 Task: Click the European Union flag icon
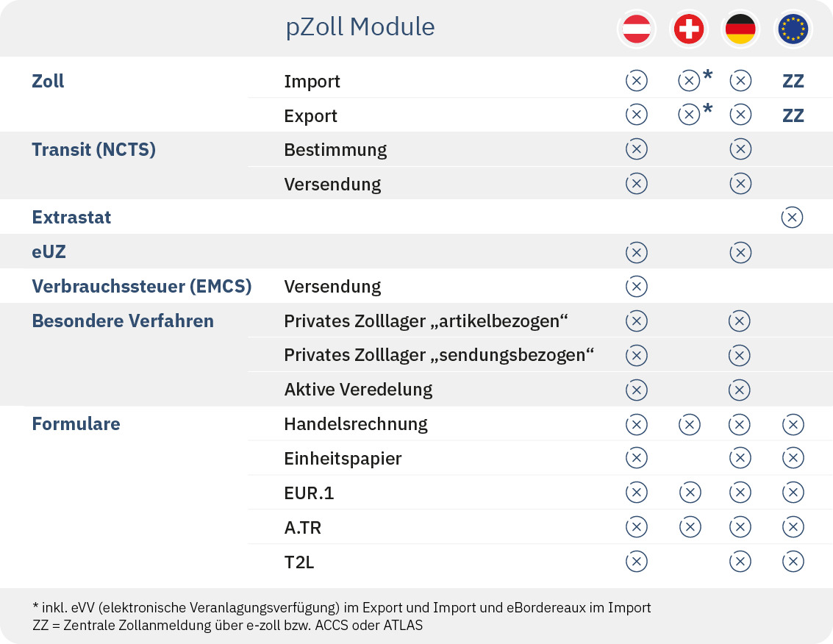[x=793, y=30]
